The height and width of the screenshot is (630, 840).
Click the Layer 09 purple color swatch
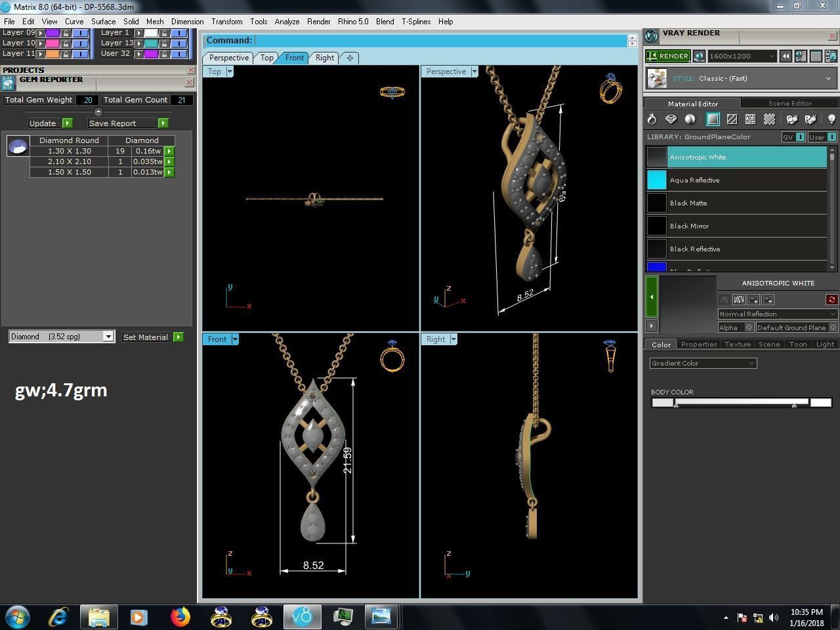52,33
